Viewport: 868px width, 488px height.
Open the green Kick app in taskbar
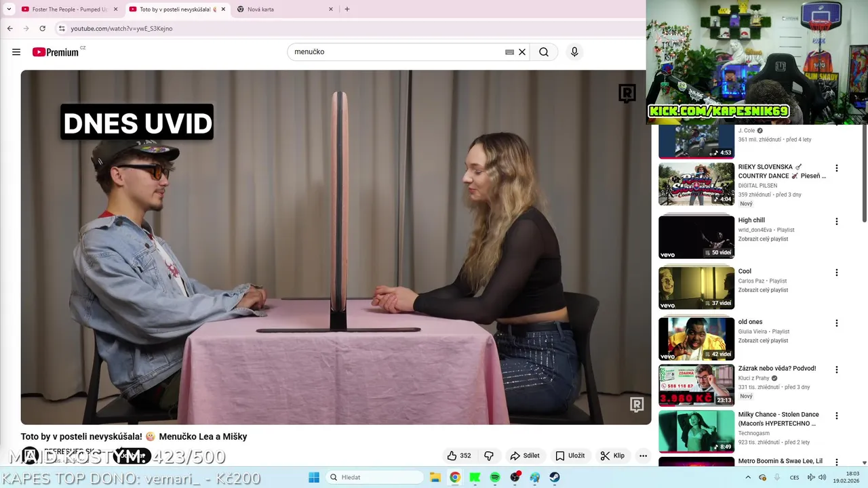(x=475, y=477)
